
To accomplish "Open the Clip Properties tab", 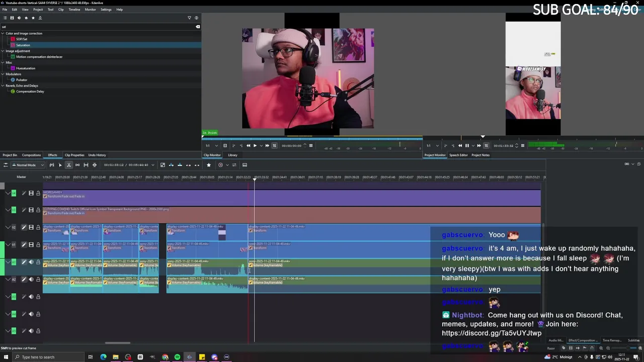I will pyautogui.click(x=74, y=155).
